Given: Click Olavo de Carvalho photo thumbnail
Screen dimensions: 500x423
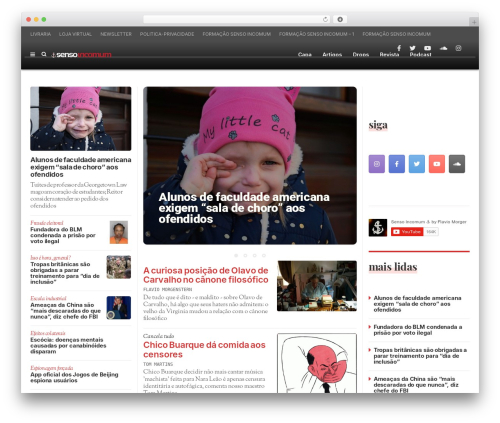Looking at the screenshot, I should tap(317, 286).
